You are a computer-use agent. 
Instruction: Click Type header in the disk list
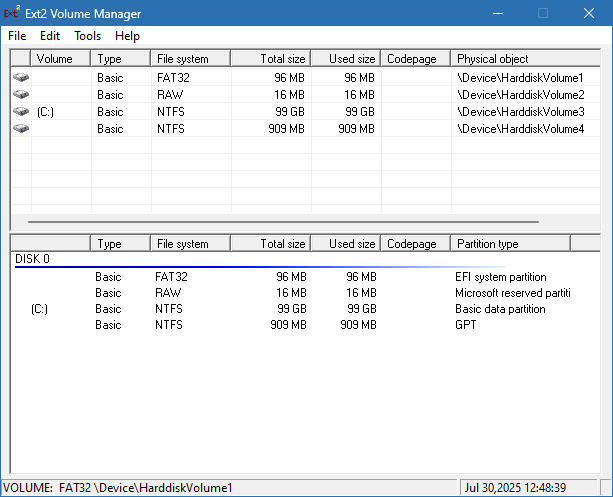pyautogui.click(x=121, y=244)
